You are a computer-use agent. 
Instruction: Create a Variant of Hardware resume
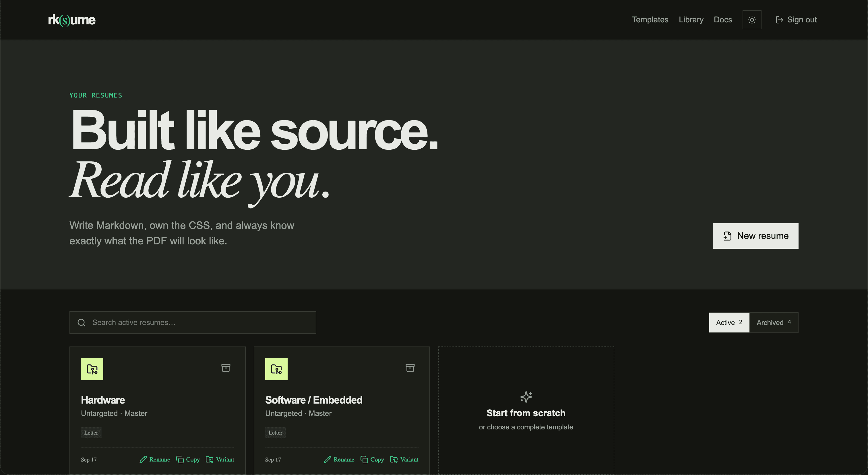coord(220,460)
